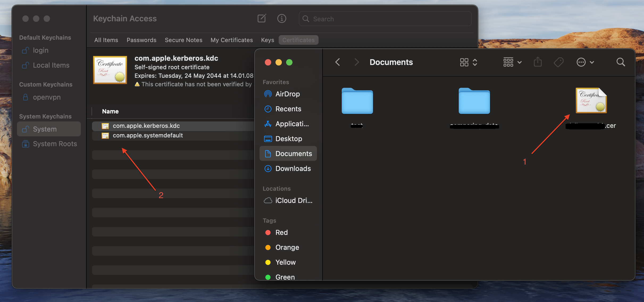The width and height of the screenshot is (644, 302).
Task: Select the Orange tag in Finder sidebar
Action: click(x=288, y=247)
